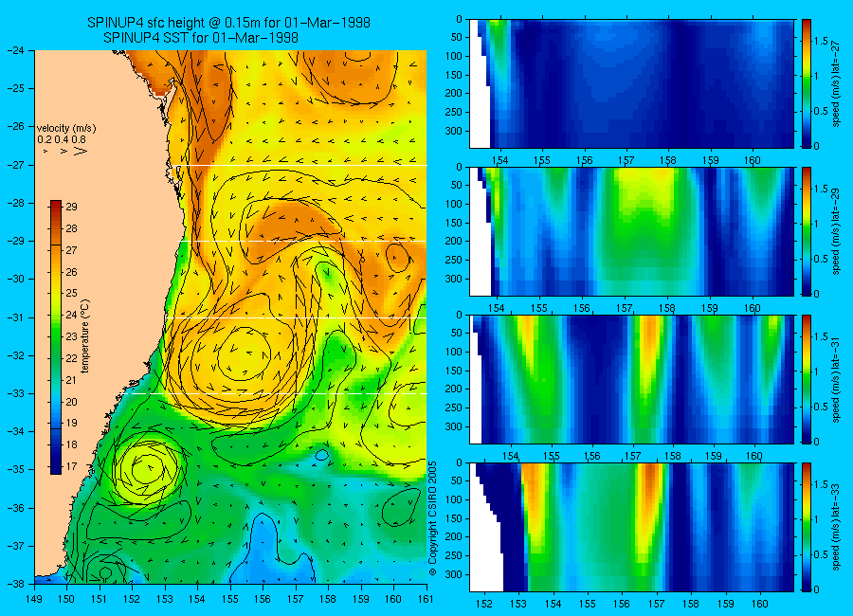Click the '-24' latitude label on the map axis
Image resolution: width=853 pixels, height=616 pixels.
[16, 50]
